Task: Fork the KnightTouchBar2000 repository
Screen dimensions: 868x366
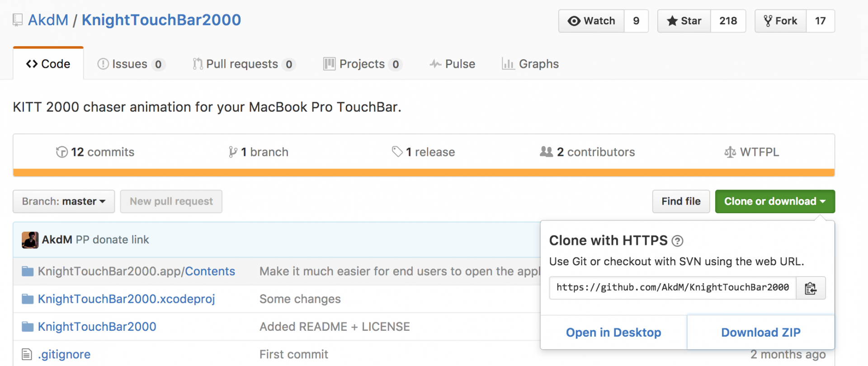Action: 780,21
